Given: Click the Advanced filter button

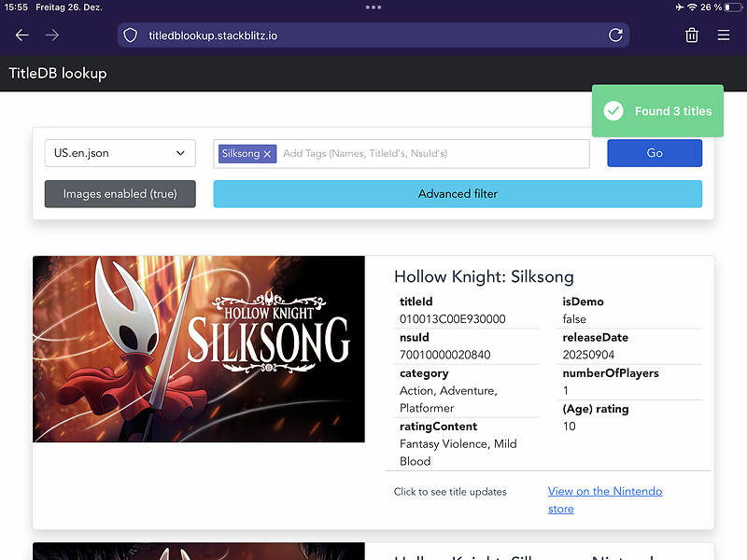Looking at the screenshot, I should [458, 194].
